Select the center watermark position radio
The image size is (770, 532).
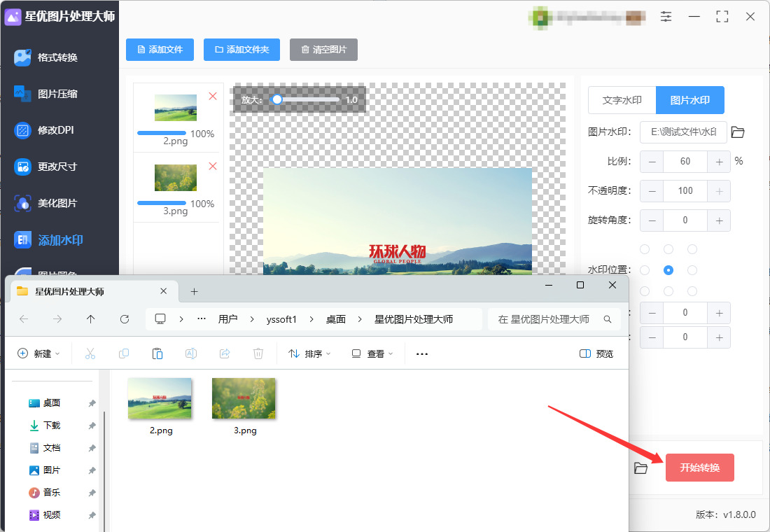[668, 270]
